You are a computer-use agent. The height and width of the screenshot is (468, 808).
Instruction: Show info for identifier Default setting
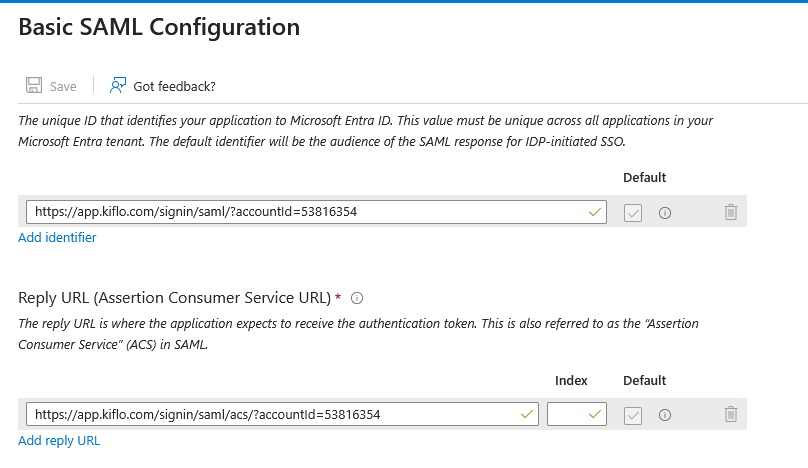point(665,212)
